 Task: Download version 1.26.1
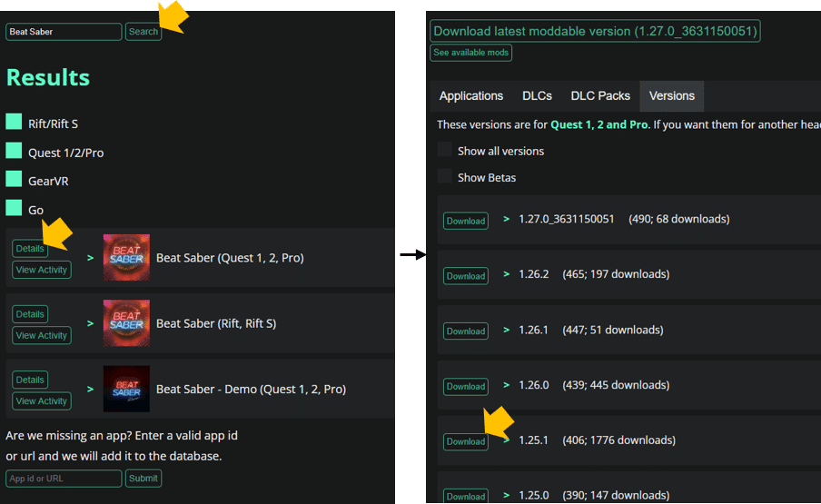point(466,331)
